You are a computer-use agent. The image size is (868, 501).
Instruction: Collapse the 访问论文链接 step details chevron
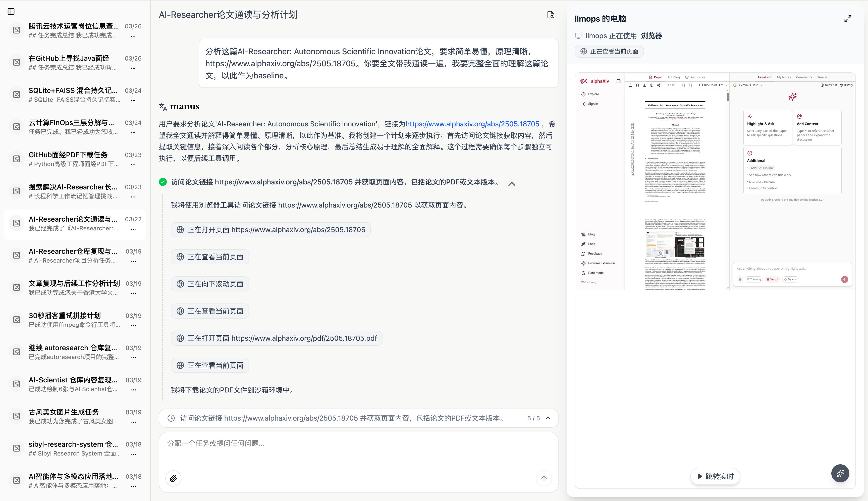[x=512, y=184]
